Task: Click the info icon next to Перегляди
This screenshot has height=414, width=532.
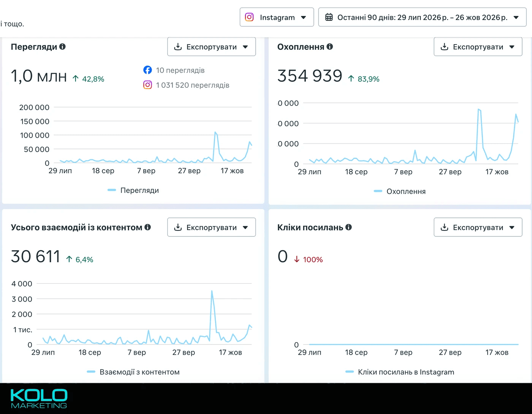Action: 62,46
